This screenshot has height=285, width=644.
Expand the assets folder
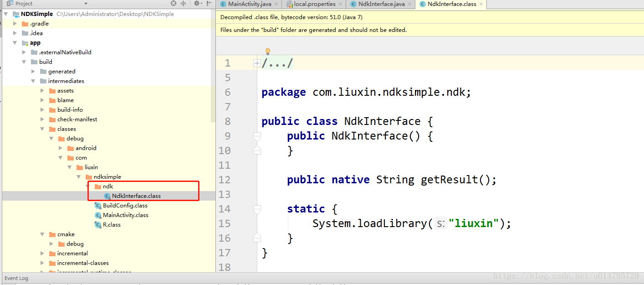42,91
